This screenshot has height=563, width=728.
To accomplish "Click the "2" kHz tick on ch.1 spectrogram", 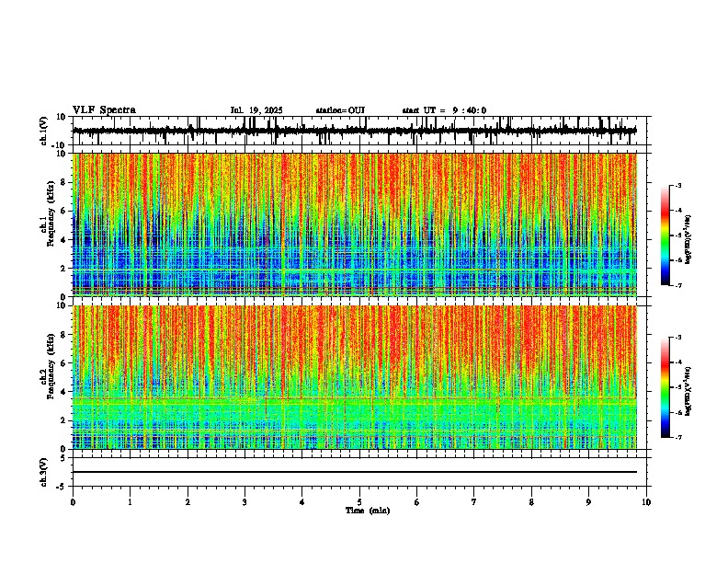I will point(63,269).
